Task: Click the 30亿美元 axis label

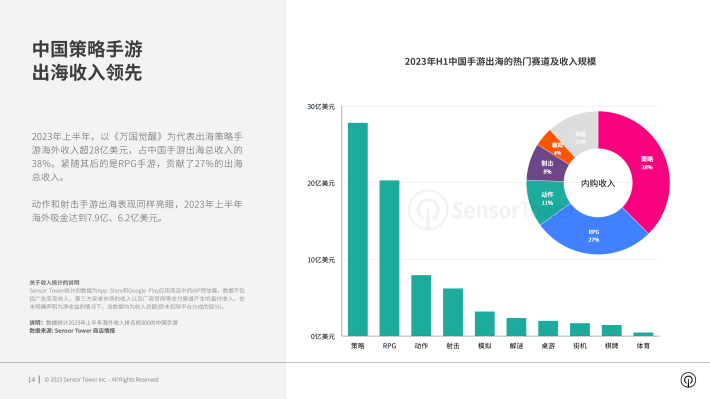Action: point(321,106)
